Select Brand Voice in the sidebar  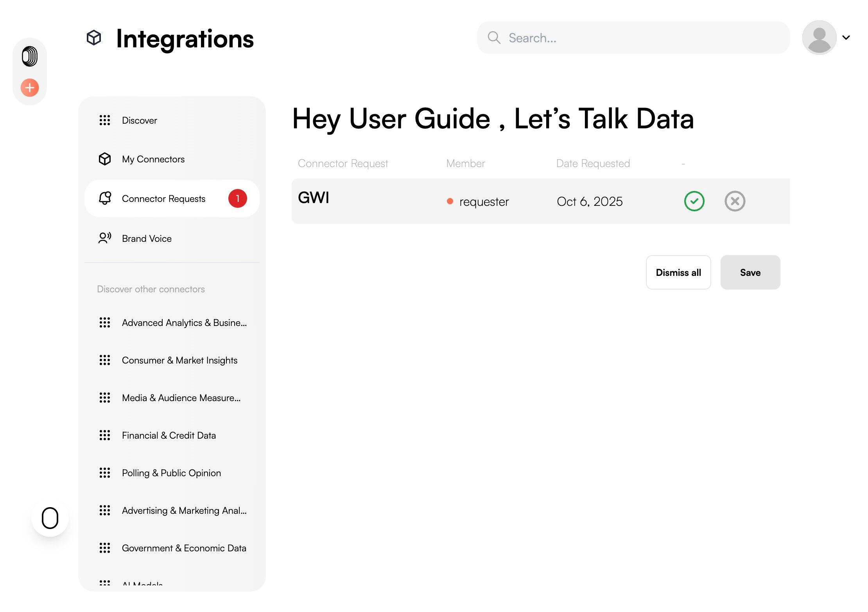click(x=147, y=238)
